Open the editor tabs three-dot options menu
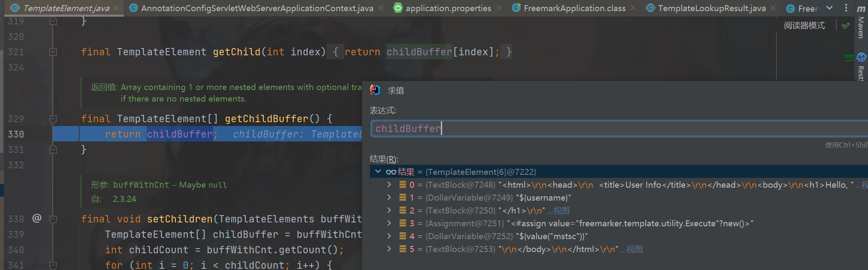 pyautogui.click(x=846, y=8)
